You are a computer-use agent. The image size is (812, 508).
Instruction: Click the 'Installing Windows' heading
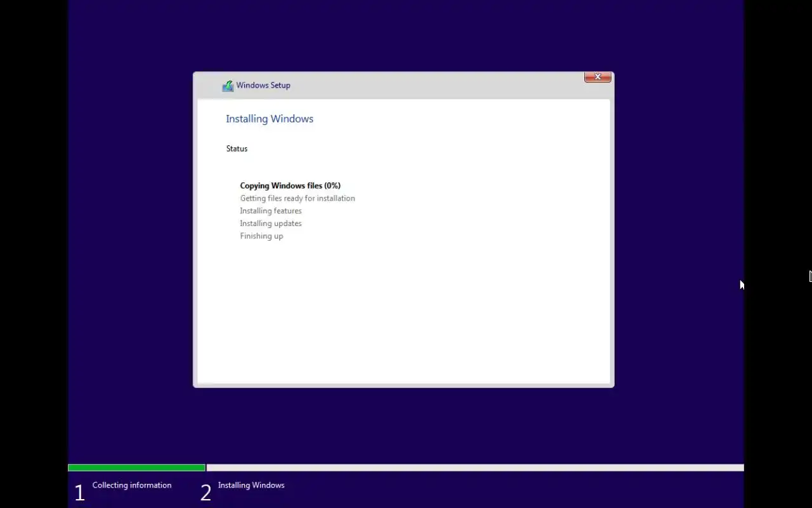point(270,119)
